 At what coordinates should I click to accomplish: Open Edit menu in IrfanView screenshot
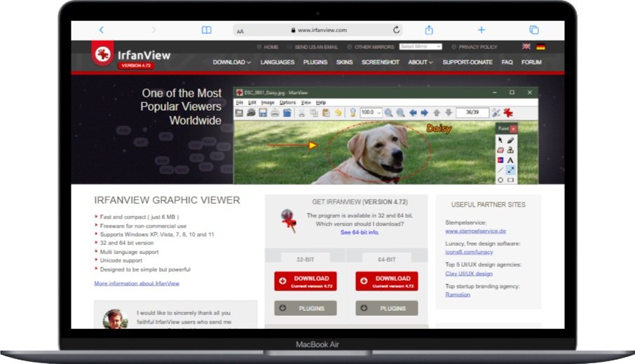[x=252, y=103]
